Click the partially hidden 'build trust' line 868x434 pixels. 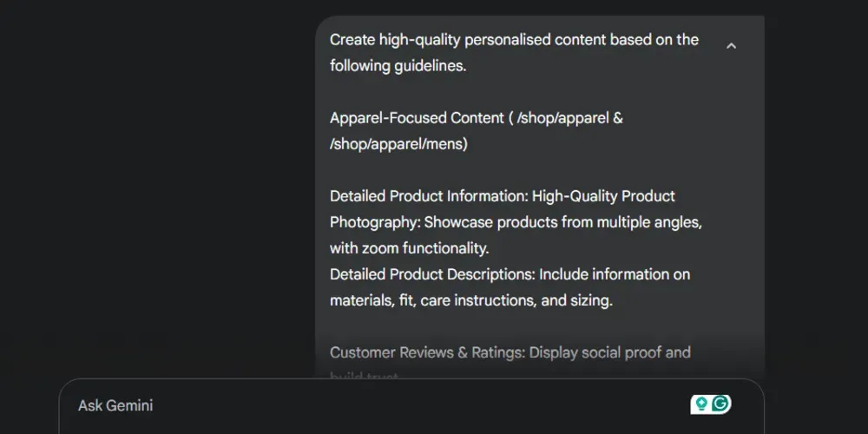tap(364, 377)
